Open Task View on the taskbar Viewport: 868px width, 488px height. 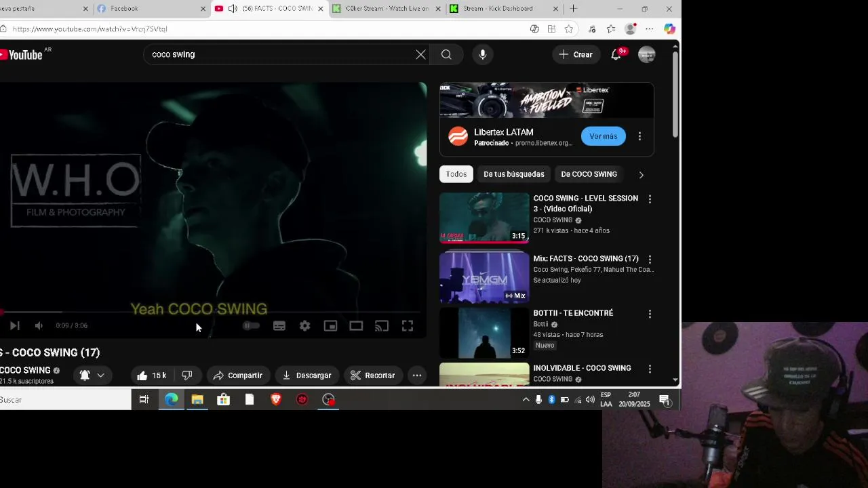pyautogui.click(x=144, y=400)
